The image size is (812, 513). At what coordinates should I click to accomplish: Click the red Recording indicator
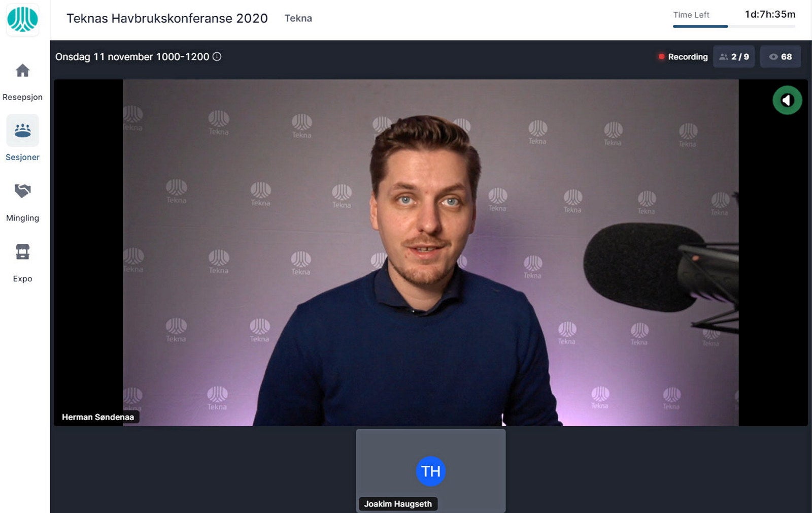tap(683, 56)
